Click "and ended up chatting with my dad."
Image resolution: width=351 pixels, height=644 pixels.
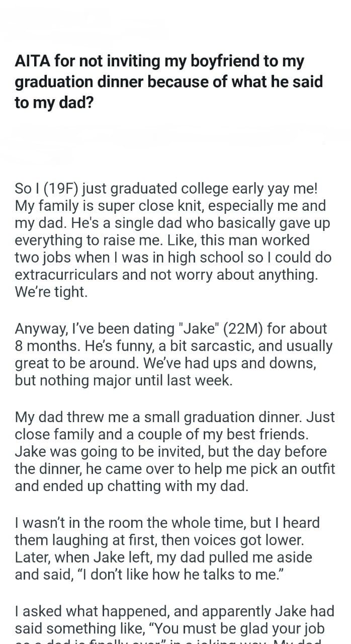[131, 486]
